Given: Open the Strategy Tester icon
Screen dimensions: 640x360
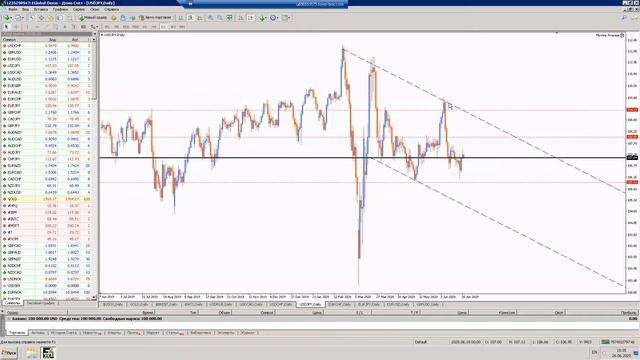Looking at the screenshot, I should [69, 18].
